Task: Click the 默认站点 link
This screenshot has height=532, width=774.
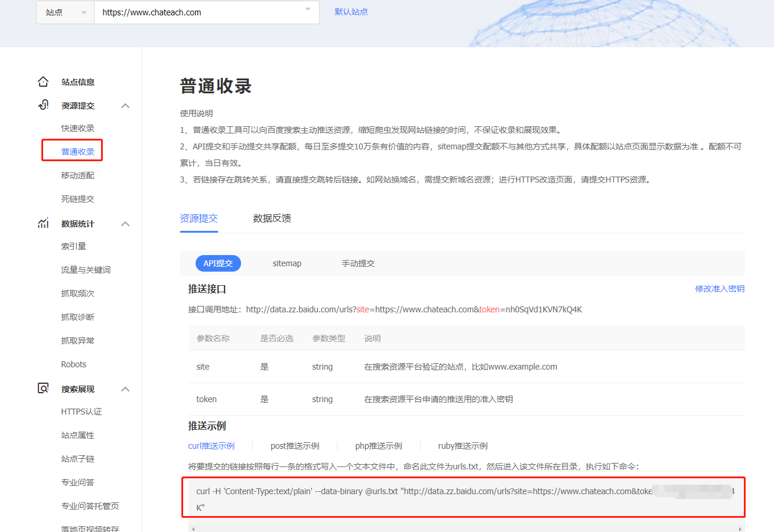Action: (x=351, y=12)
